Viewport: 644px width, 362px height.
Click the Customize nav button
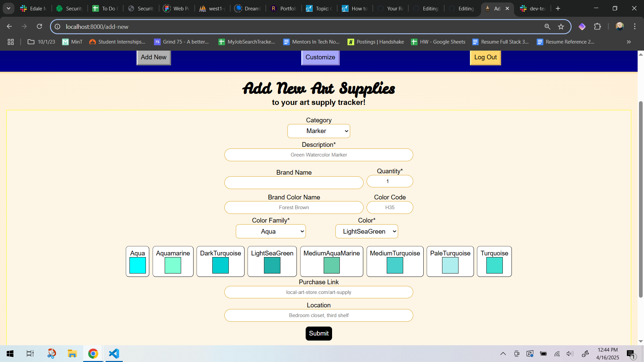point(320,57)
